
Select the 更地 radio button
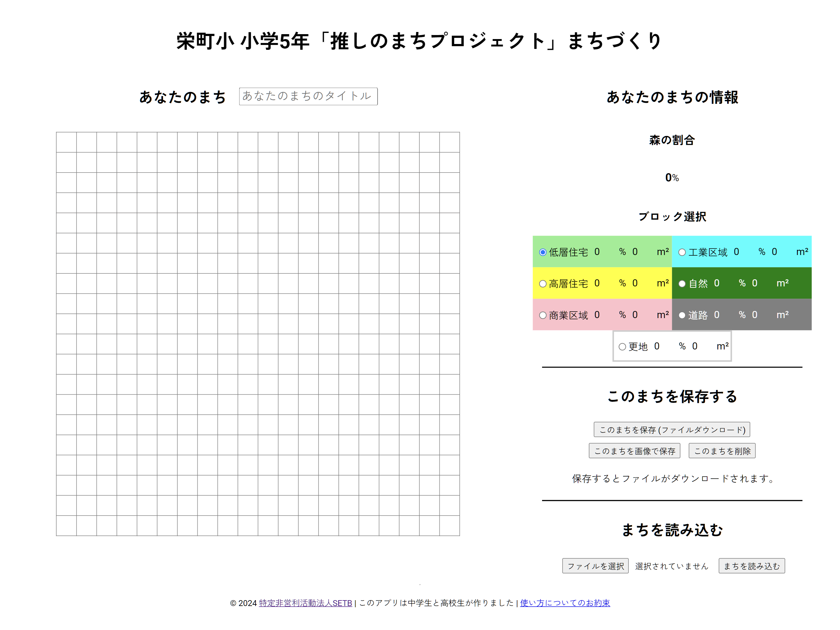tap(622, 347)
